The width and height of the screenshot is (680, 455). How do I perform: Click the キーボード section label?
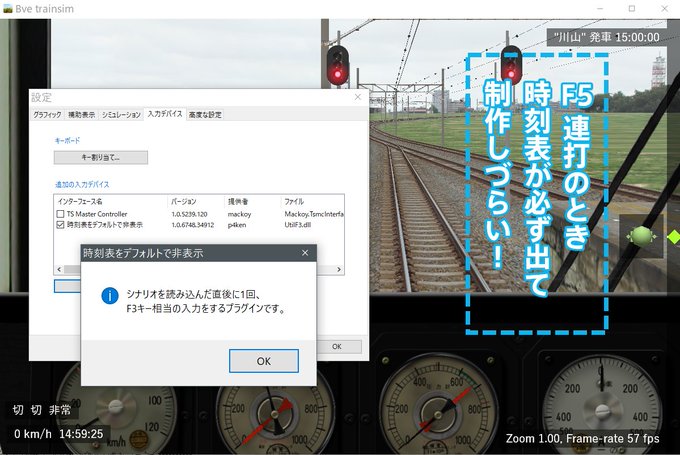(67, 141)
